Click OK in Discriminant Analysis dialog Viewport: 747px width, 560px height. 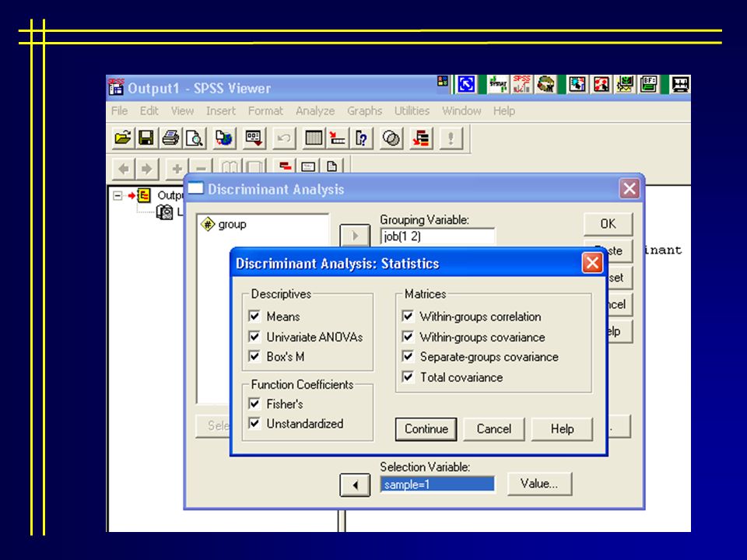[608, 224]
